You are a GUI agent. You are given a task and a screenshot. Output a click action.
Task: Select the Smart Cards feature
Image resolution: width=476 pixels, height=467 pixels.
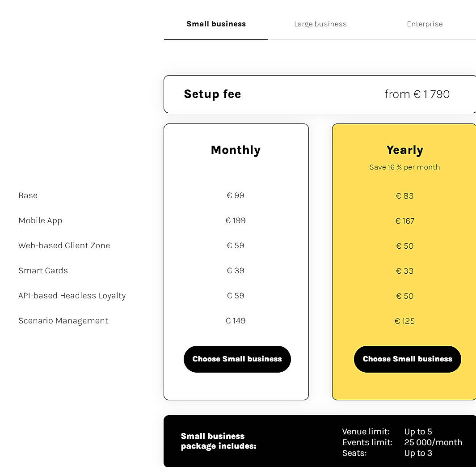pos(43,271)
